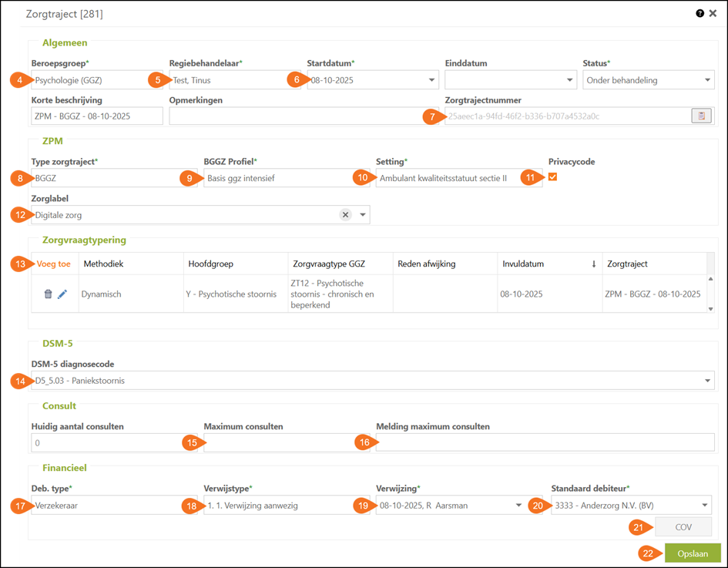Clear Zorglabel using the X icon
The width and height of the screenshot is (728, 568).
(x=346, y=215)
